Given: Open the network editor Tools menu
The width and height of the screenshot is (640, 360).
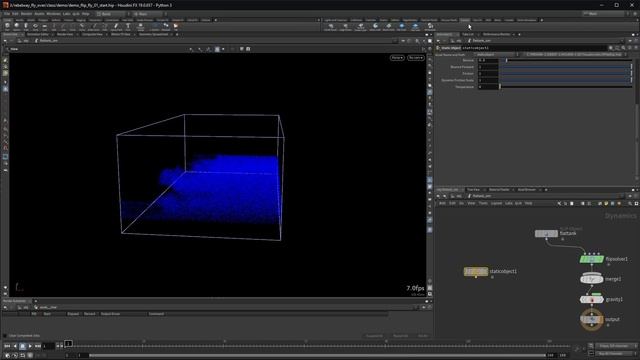Looking at the screenshot, I should tap(483, 203).
